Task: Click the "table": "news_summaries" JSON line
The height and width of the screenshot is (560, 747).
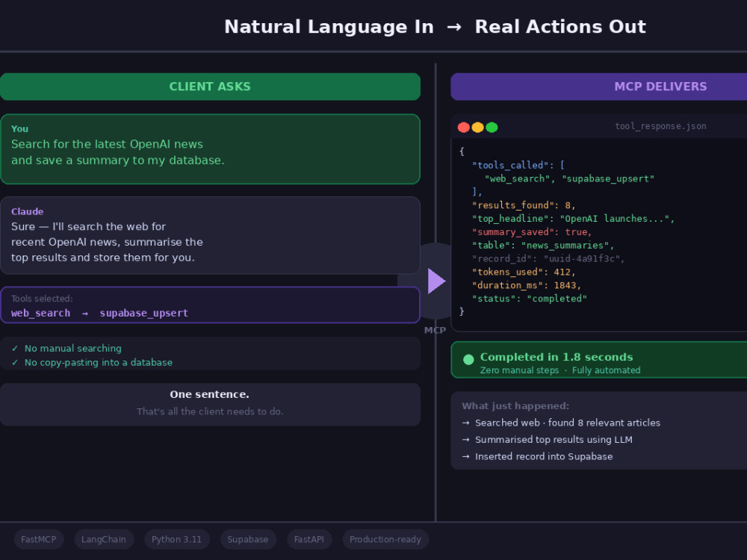Action: pyautogui.click(x=543, y=245)
